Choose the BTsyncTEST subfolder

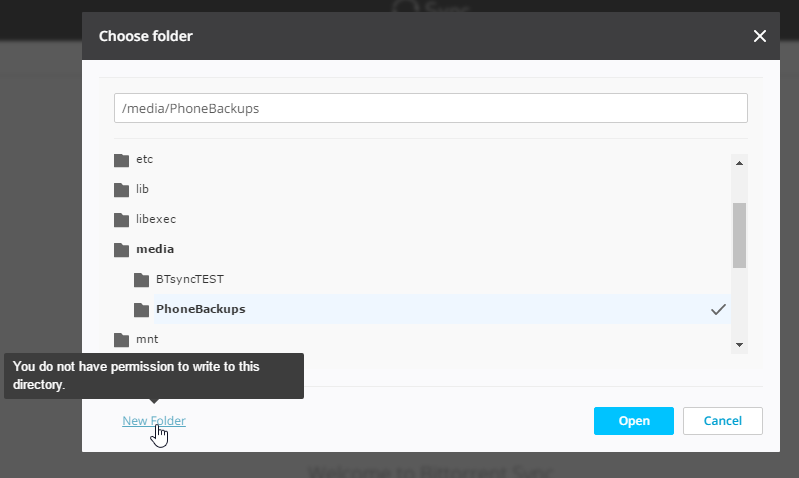(190, 279)
